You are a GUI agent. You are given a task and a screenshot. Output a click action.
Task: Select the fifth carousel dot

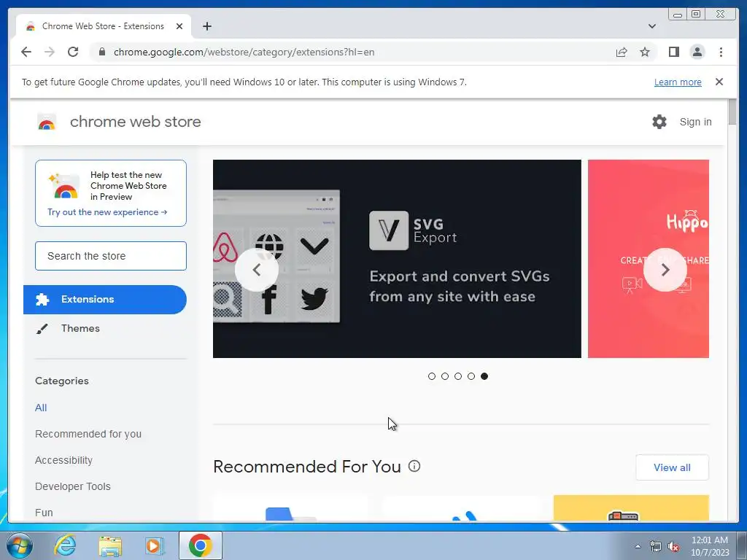pos(484,376)
